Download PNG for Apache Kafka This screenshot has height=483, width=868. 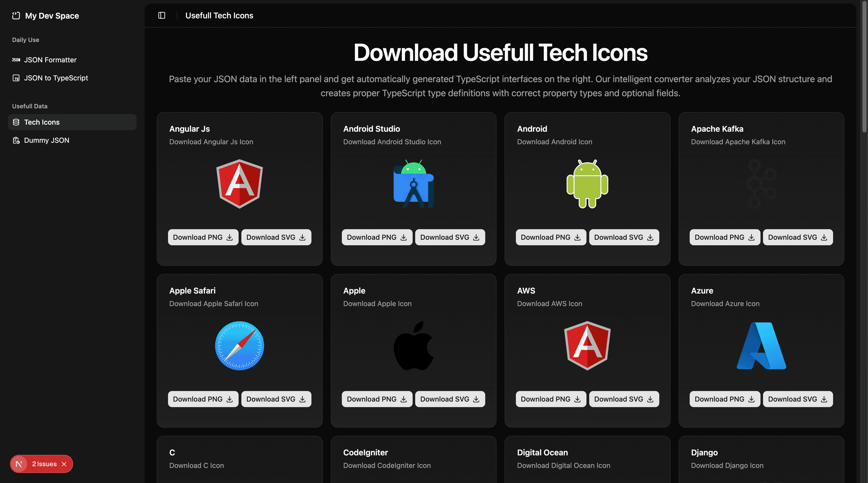coord(724,237)
